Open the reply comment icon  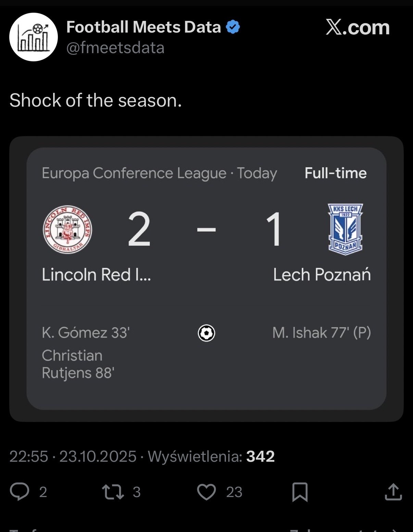pyautogui.click(x=20, y=492)
